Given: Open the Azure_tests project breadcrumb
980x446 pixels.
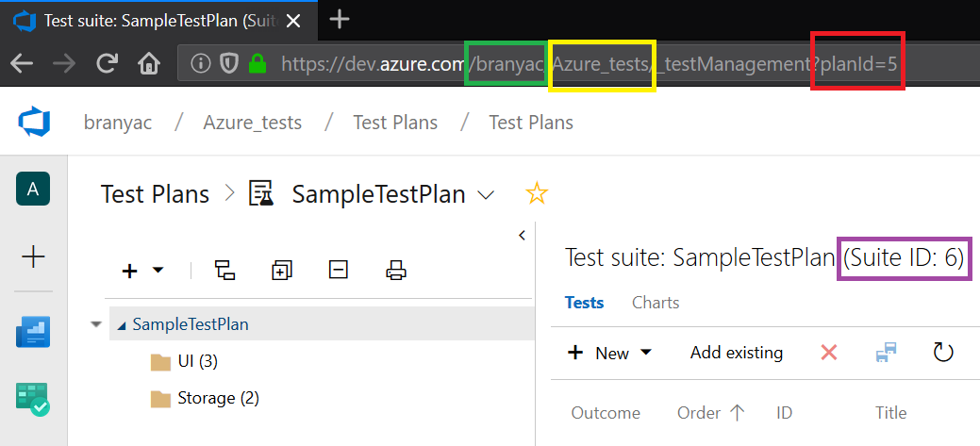Looking at the screenshot, I should tap(253, 123).
